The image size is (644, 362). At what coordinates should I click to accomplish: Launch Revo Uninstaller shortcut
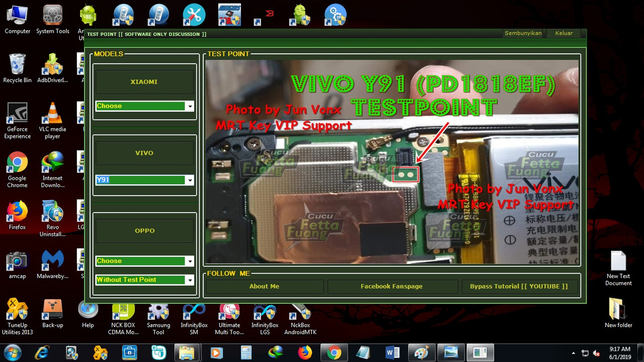tap(52, 219)
